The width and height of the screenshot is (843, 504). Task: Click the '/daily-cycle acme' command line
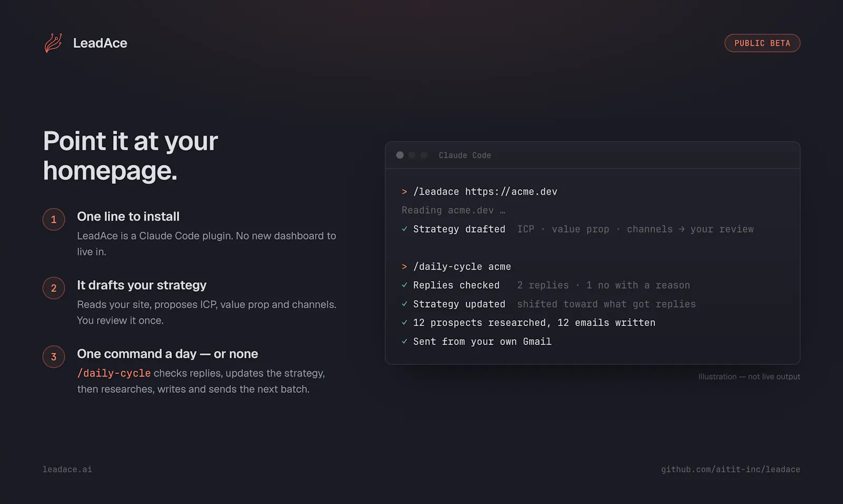pyautogui.click(x=462, y=266)
